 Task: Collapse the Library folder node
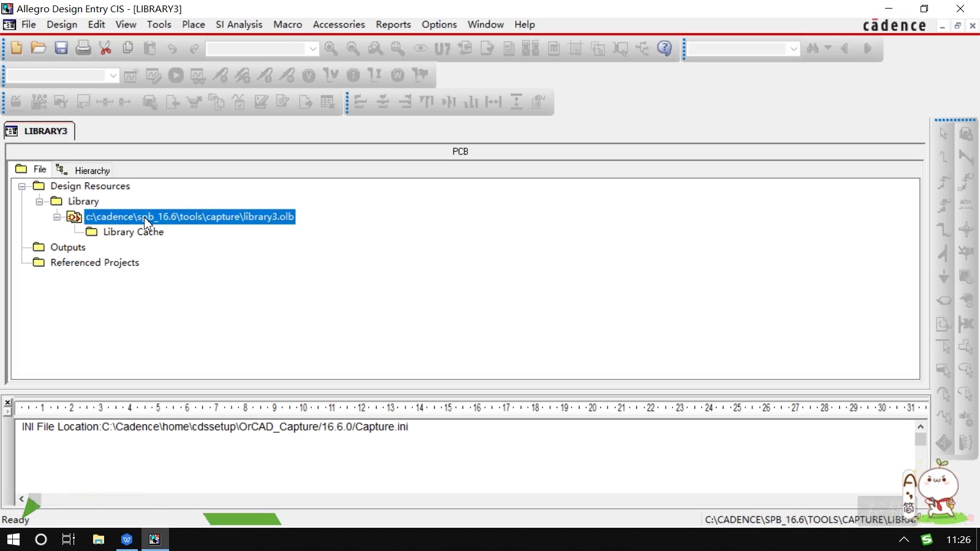coord(40,201)
